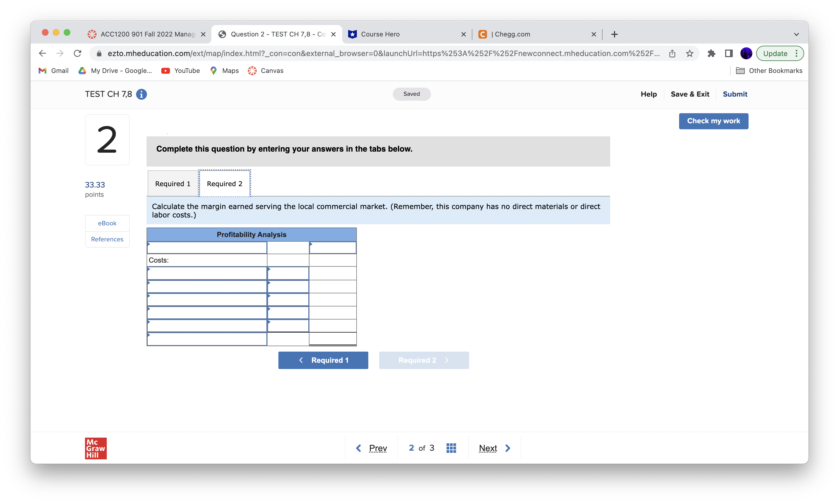Open first row label dropdown in Profitability Analysis
The width and height of the screenshot is (839, 504).
207,248
